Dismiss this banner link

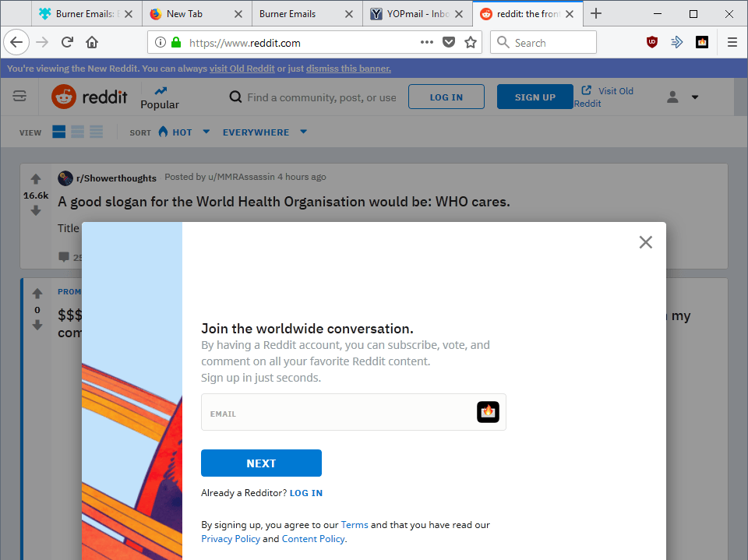348,69
